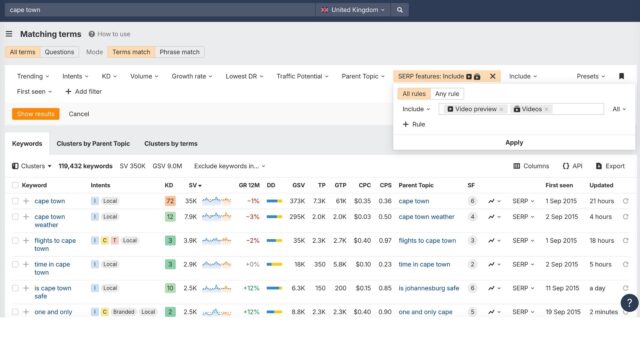
Task: Expand the KD filter
Action: [x=109, y=76]
